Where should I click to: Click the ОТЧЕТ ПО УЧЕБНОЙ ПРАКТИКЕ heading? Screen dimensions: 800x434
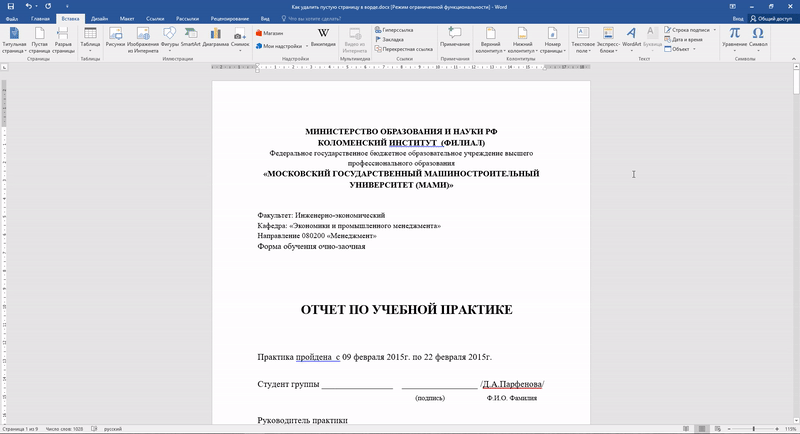(x=407, y=310)
